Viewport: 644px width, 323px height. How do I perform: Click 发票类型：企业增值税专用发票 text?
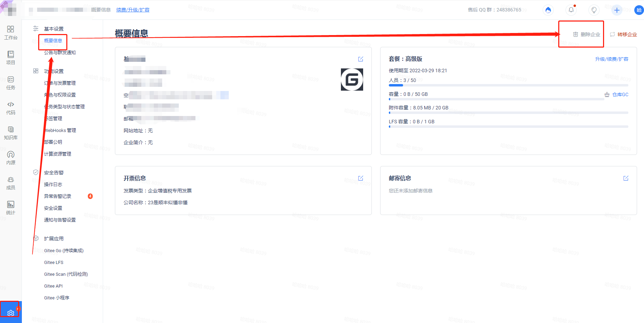(158, 191)
